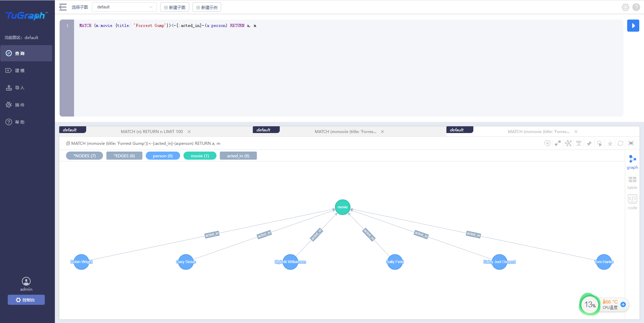Viewport: 644px width, 323px height.
Task: Open the 导入 (import) sidebar item
Action: click(26, 88)
